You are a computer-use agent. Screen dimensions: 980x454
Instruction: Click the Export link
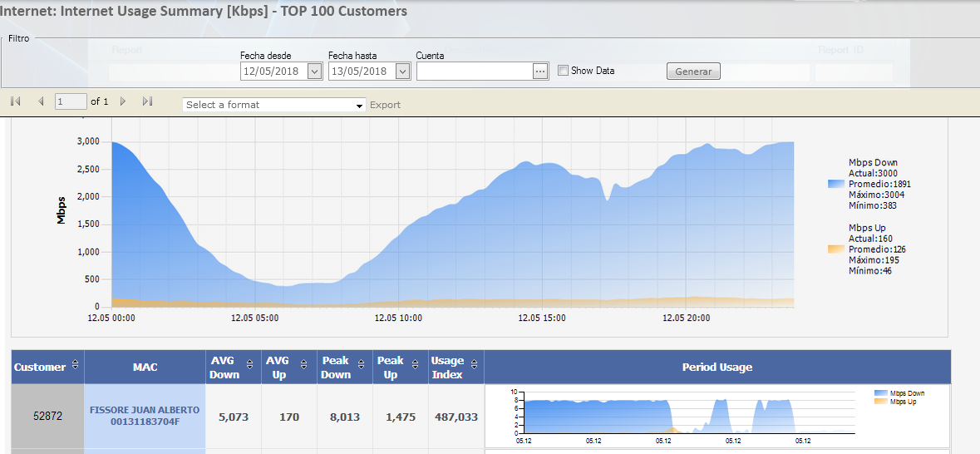point(385,105)
